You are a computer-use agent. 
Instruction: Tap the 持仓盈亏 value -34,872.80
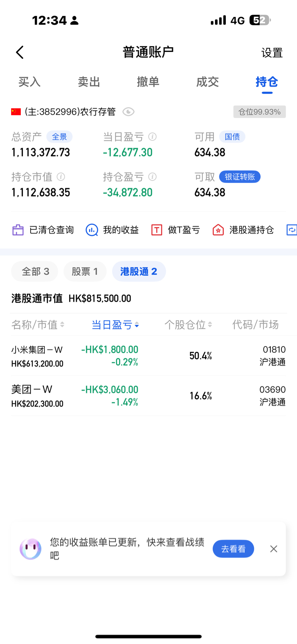click(x=128, y=193)
